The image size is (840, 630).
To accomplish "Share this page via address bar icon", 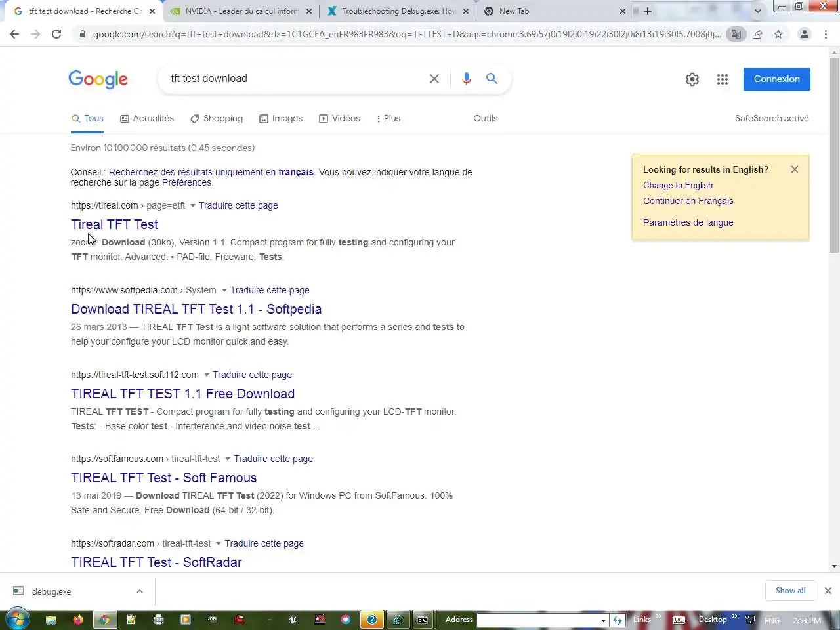I will click(x=757, y=34).
